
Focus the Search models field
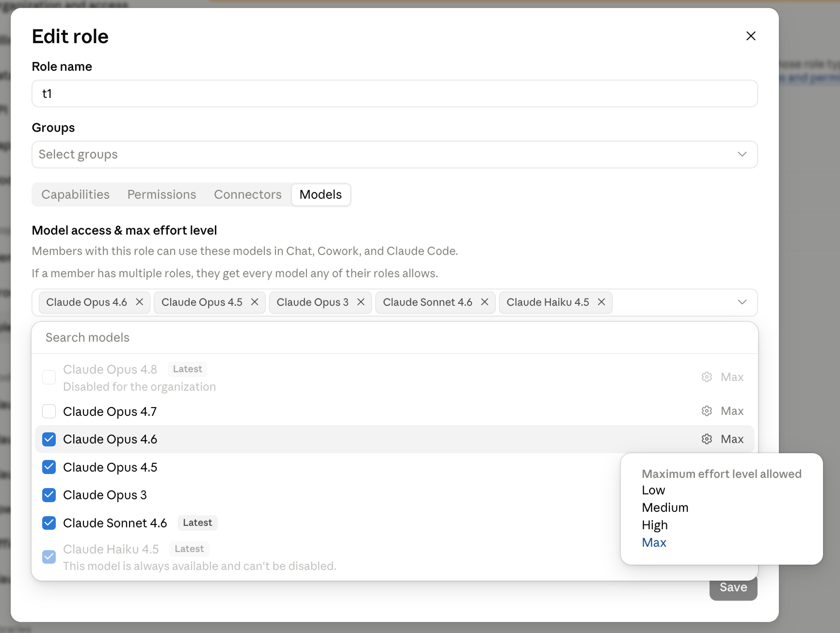pyautogui.click(x=395, y=338)
